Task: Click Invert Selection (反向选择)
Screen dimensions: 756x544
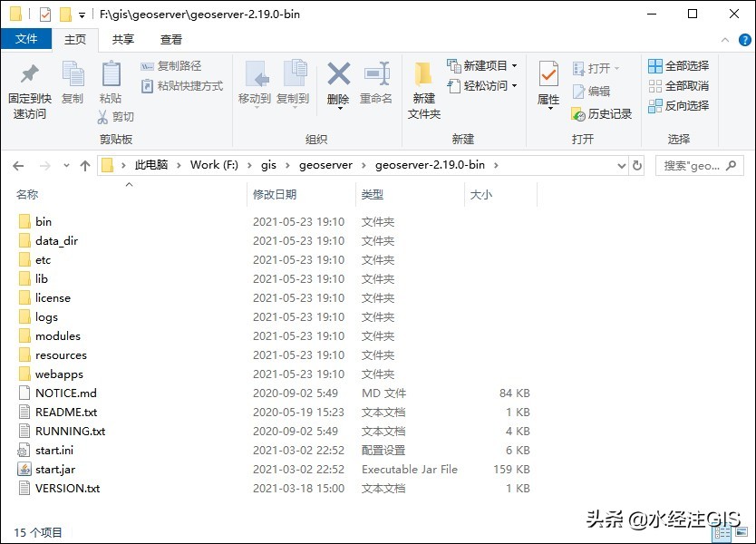Action: [x=678, y=106]
